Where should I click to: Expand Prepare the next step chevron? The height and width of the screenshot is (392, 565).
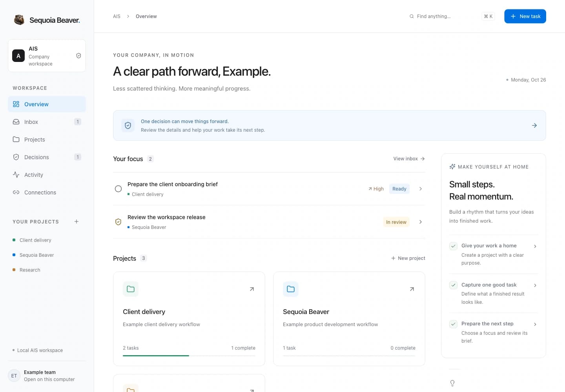535,324
